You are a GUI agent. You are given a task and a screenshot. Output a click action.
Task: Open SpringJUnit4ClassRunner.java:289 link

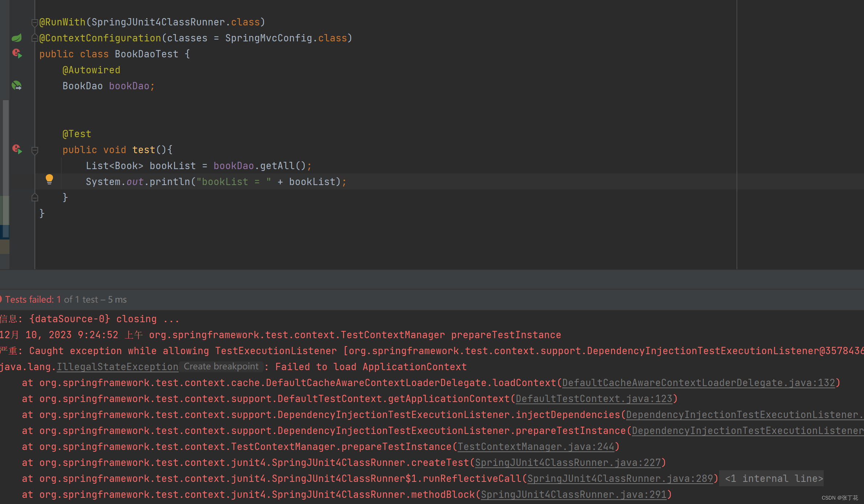620,479
